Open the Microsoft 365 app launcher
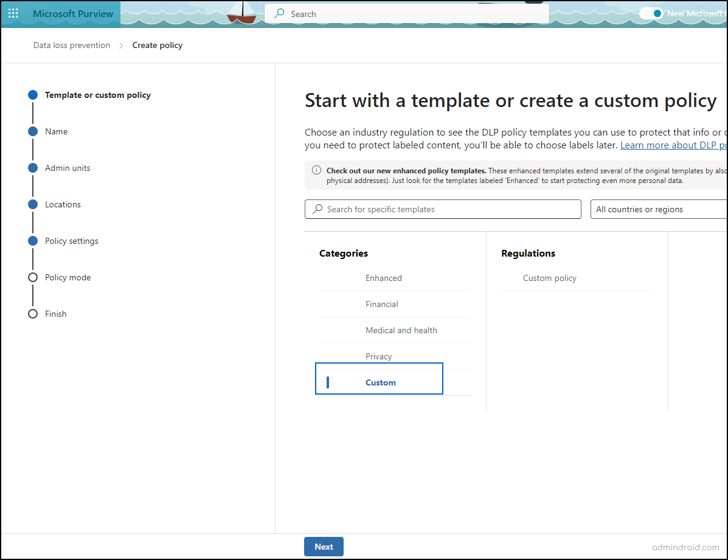Screen dimensions: 728x560 [13, 13]
